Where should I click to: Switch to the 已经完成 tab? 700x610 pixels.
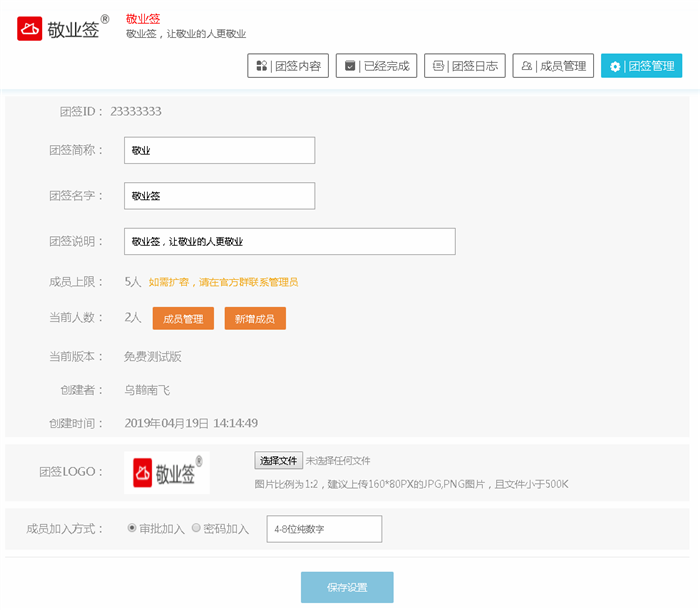pos(376,66)
